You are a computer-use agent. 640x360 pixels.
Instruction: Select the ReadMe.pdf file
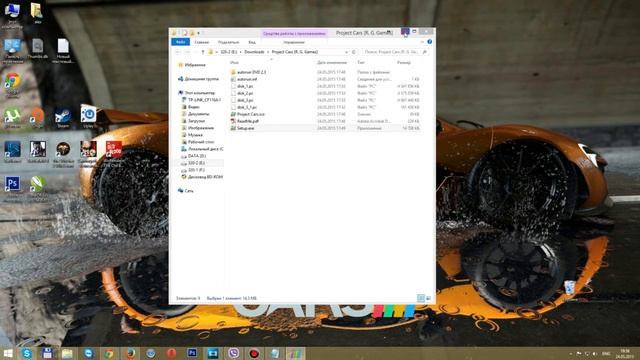coord(244,121)
